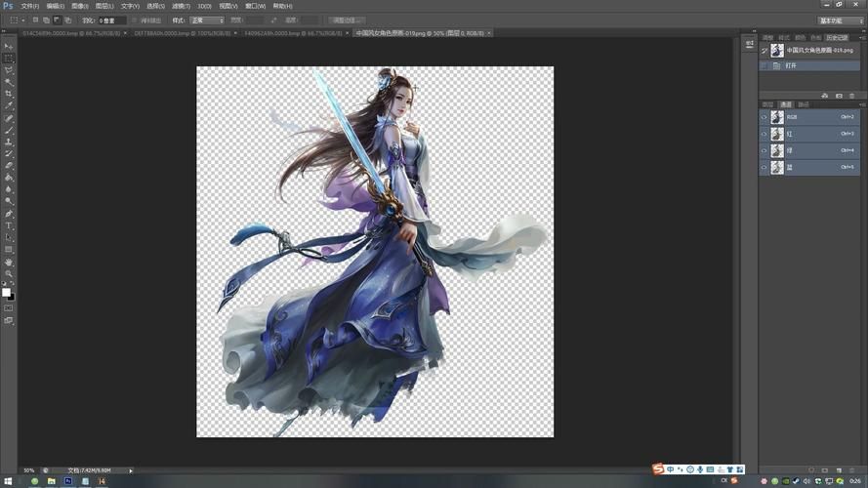Swap foreground and background colors

click(x=12, y=283)
